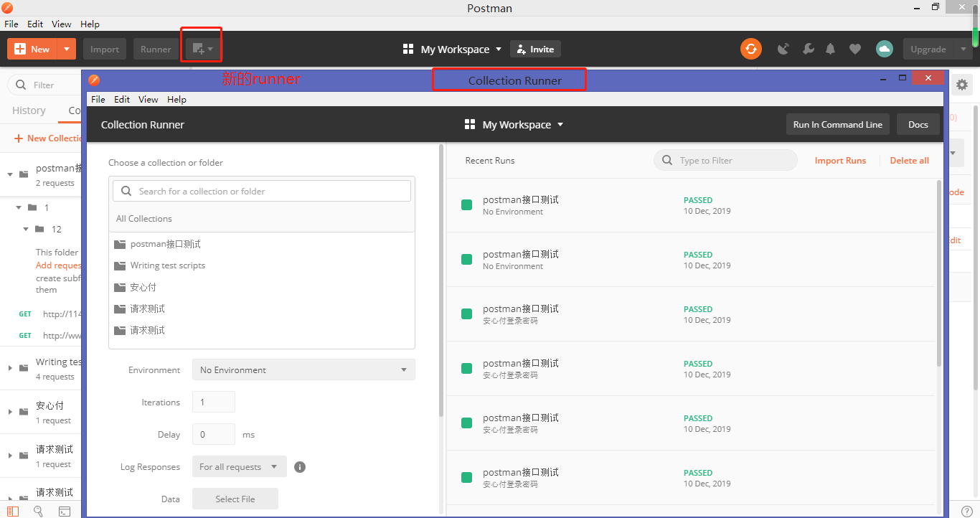This screenshot has width=980, height=518.
Task: Click the Collection Runner panel heading text
Action: coord(143,124)
